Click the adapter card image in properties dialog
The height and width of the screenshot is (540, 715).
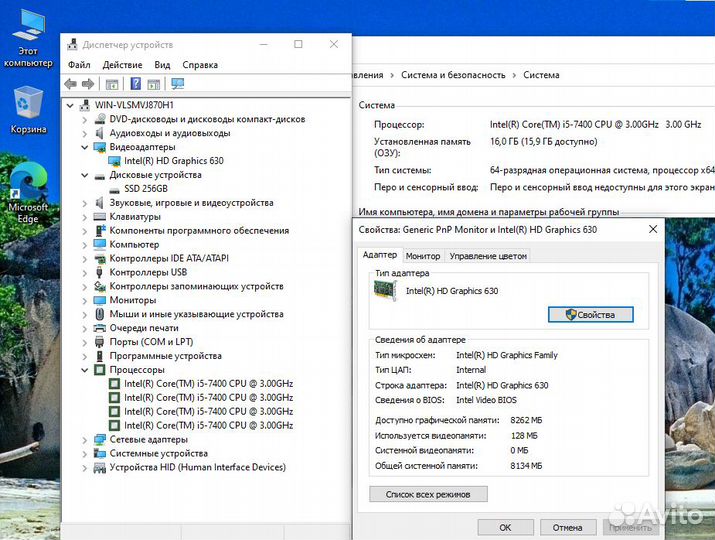pyautogui.click(x=385, y=290)
